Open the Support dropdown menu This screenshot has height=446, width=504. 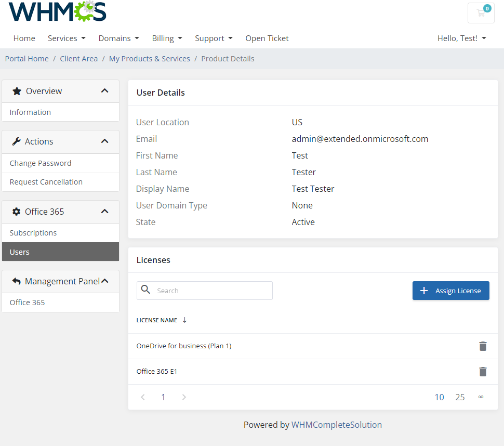pyautogui.click(x=214, y=38)
